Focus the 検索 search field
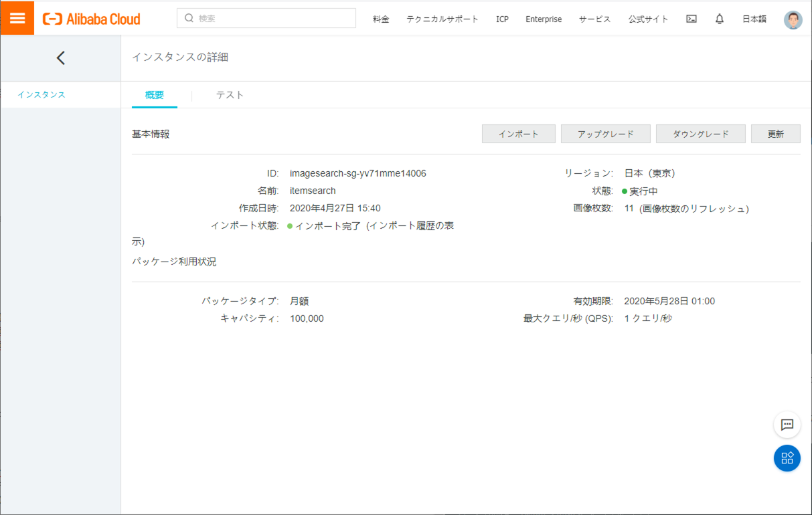The width and height of the screenshot is (812, 515). point(266,18)
